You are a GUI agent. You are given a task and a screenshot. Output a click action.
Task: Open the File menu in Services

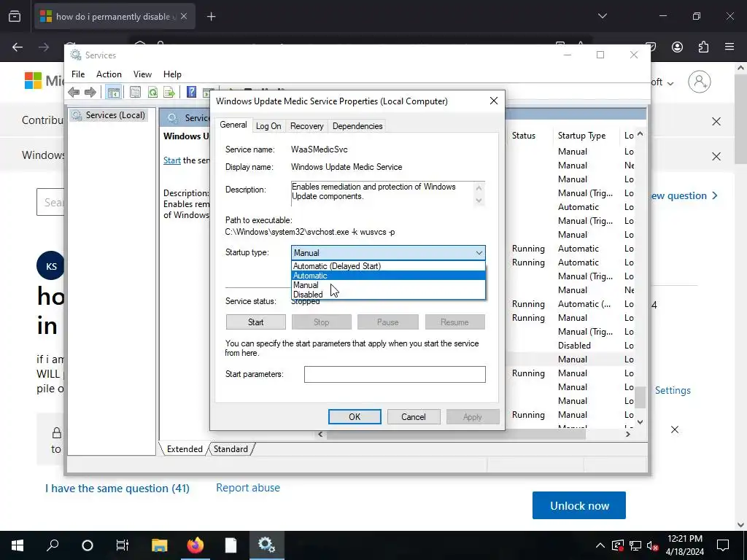tap(78, 74)
